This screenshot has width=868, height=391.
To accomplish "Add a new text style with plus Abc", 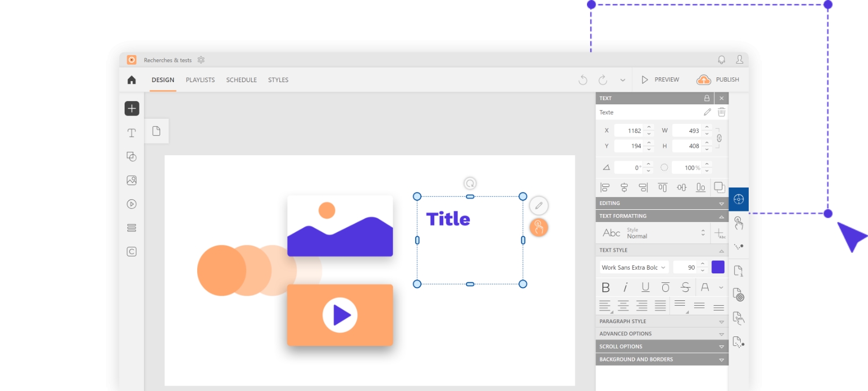I will [720, 233].
